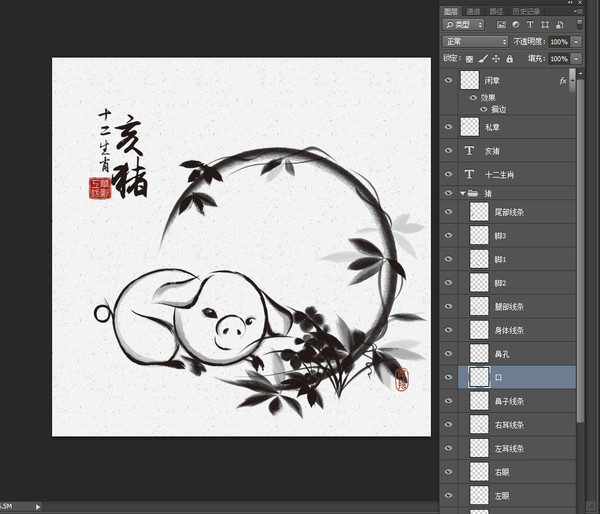Select the 尾部线条 layer

517,212
